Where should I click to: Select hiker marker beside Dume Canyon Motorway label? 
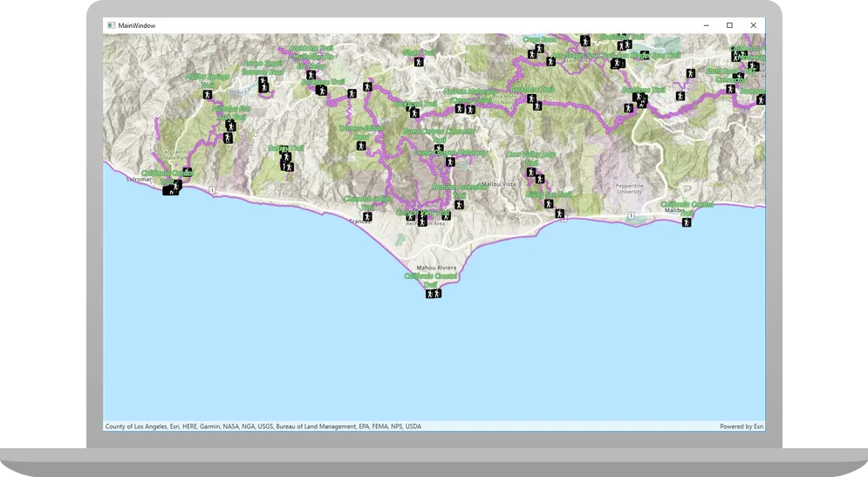[451, 161]
